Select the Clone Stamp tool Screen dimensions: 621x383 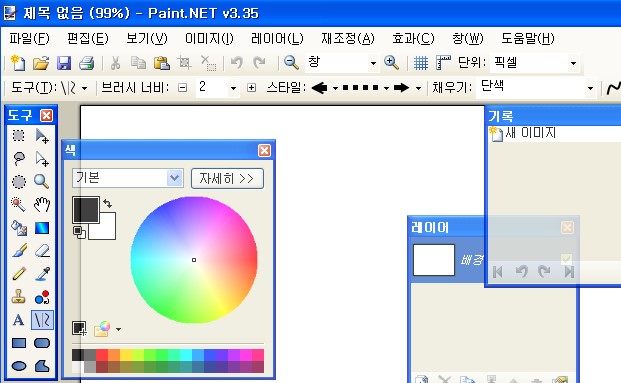coord(19,297)
